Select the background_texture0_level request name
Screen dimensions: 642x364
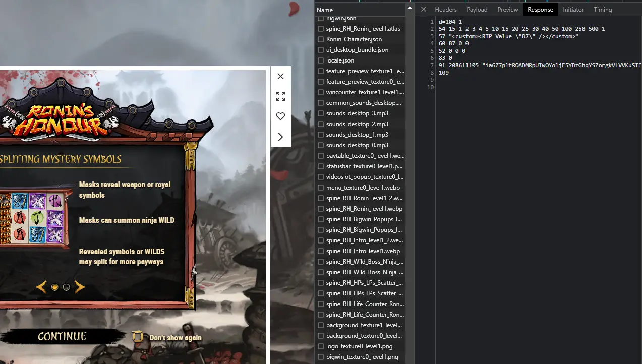click(364, 336)
